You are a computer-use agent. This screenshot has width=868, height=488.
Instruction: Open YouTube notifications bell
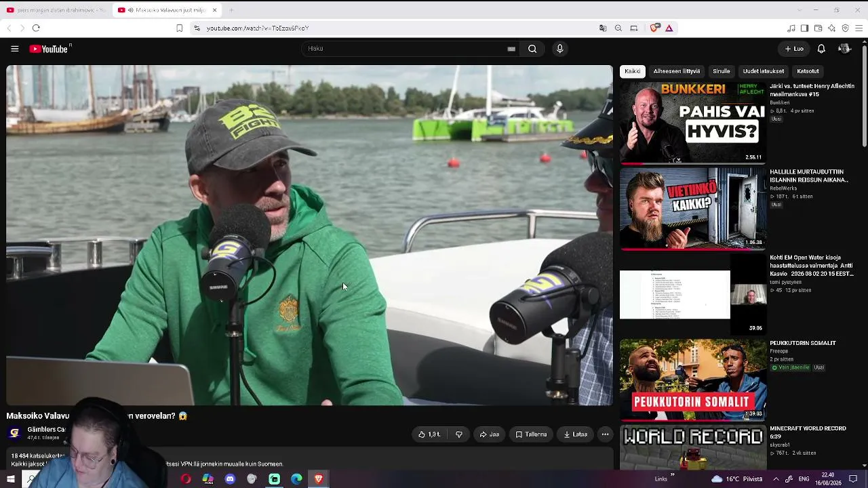pyautogui.click(x=821, y=49)
